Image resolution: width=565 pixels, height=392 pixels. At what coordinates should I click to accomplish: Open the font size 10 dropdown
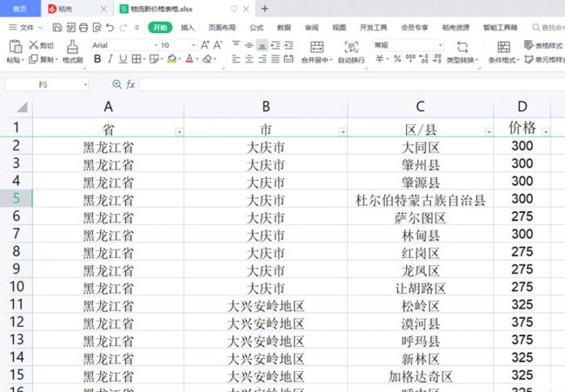194,45
